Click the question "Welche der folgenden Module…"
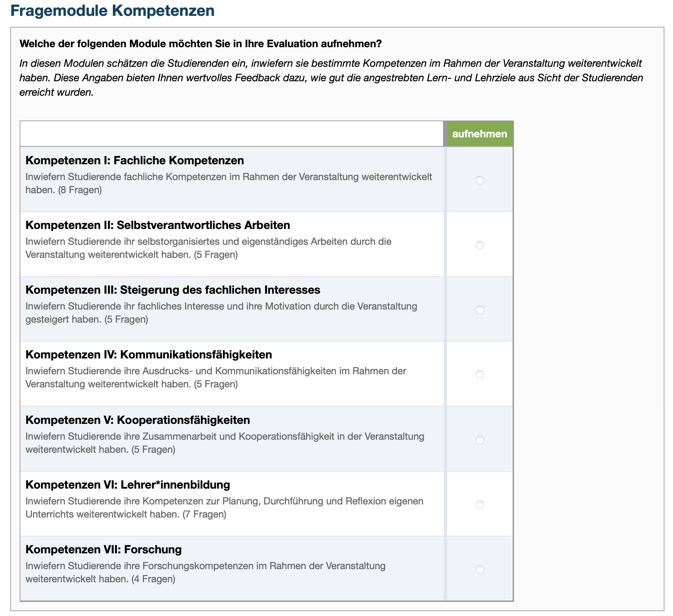Screen dimensions: 673x616 201,44
